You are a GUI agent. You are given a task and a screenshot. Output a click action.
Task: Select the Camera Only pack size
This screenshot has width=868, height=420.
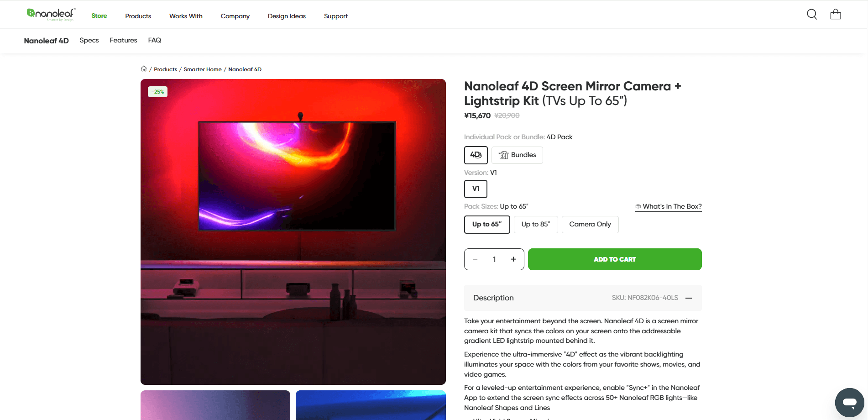[x=590, y=225]
